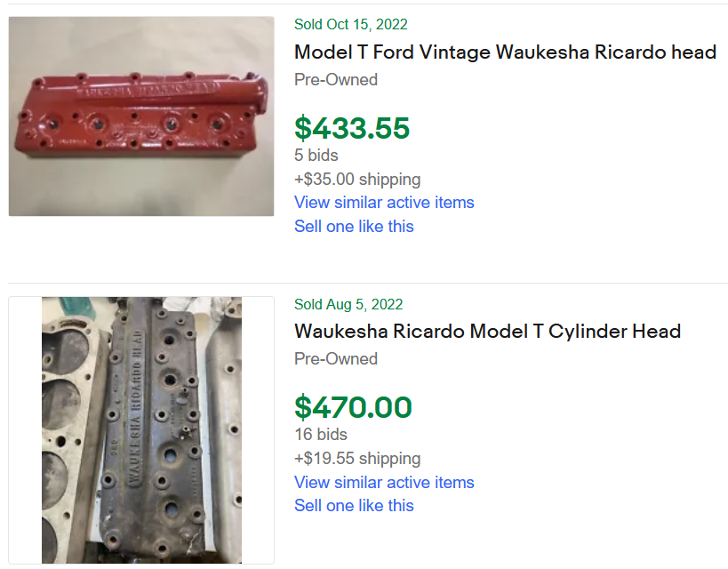View similar active items for the $470.00 listing
Screen dimensions: 728x569
click(384, 483)
